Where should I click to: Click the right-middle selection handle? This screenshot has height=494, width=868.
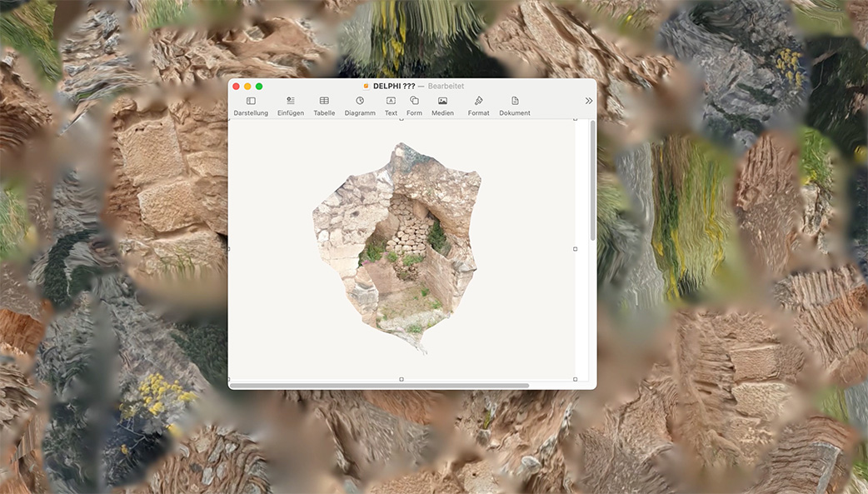pyautogui.click(x=575, y=249)
